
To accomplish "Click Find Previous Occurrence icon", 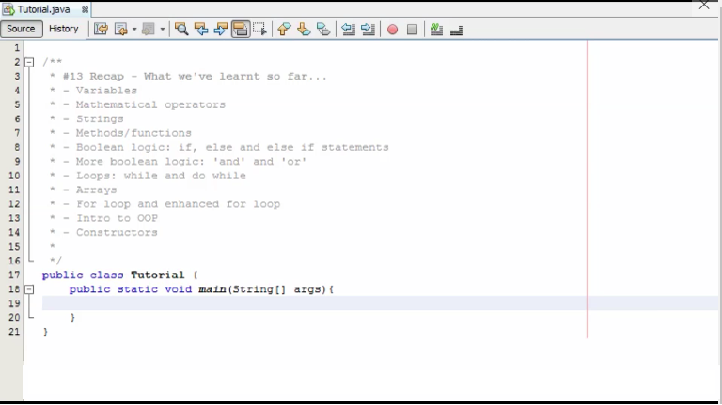I will pyautogui.click(x=201, y=29).
